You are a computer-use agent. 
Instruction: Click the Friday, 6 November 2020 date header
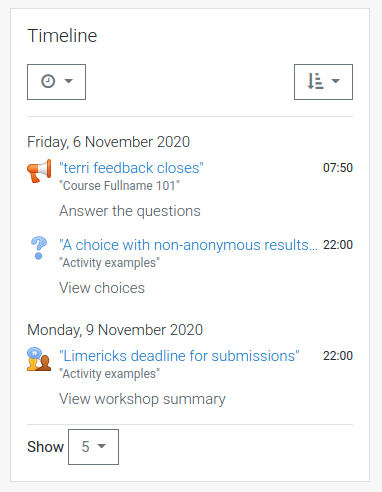coord(108,142)
